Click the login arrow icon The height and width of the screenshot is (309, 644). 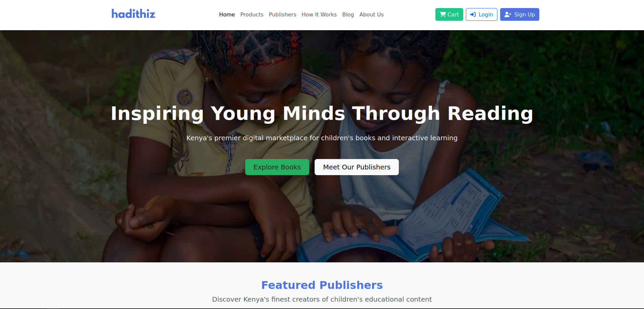[x=473, y=14]
